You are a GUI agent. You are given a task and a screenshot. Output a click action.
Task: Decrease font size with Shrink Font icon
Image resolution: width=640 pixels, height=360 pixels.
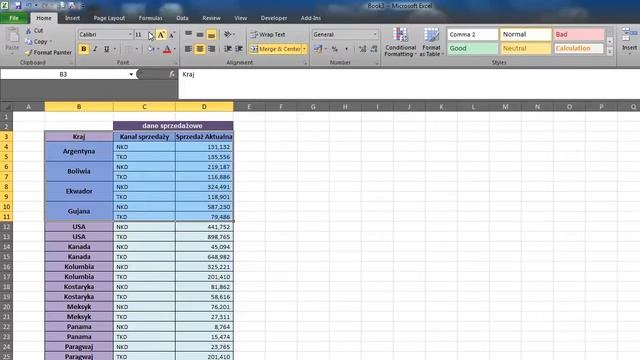(172, 35)
